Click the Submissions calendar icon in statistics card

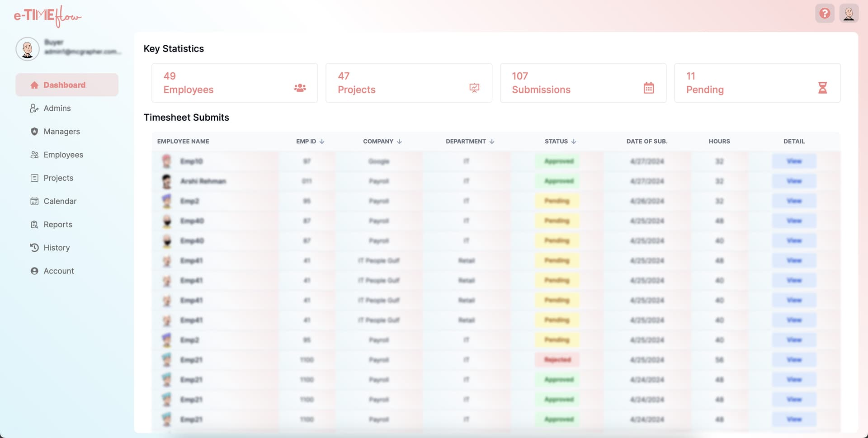648,88
